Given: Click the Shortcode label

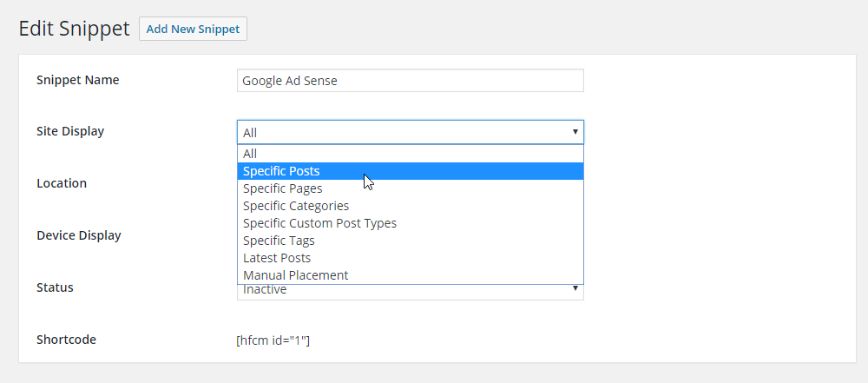Looking at the screenshot, I should pyautogui.click(x=67, y=340).
